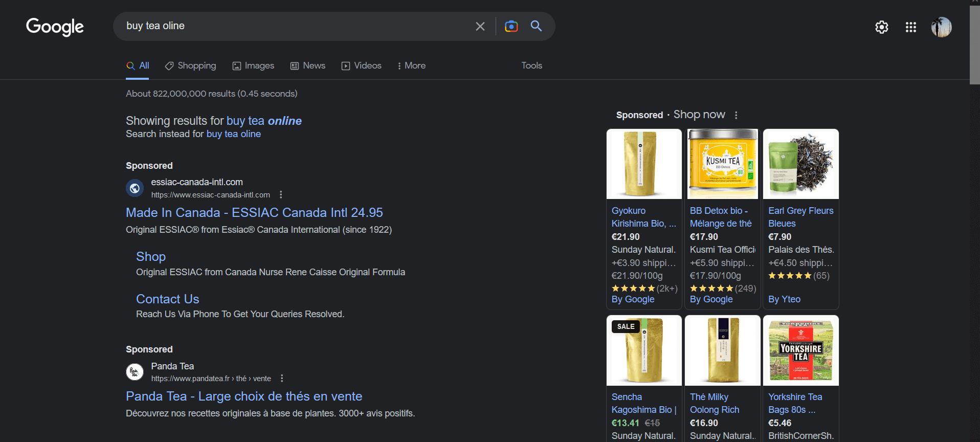This screenshot has width=980, height=442.
Task: Click the magnifying glass search icon
Action: 536,26
